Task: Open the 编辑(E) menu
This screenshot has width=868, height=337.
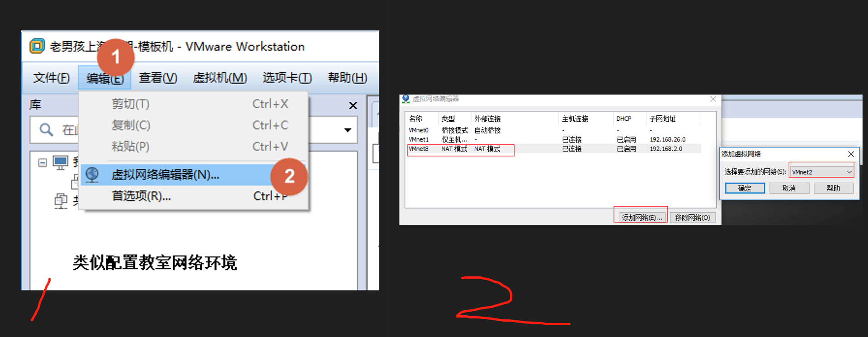Action: point(104,78)
